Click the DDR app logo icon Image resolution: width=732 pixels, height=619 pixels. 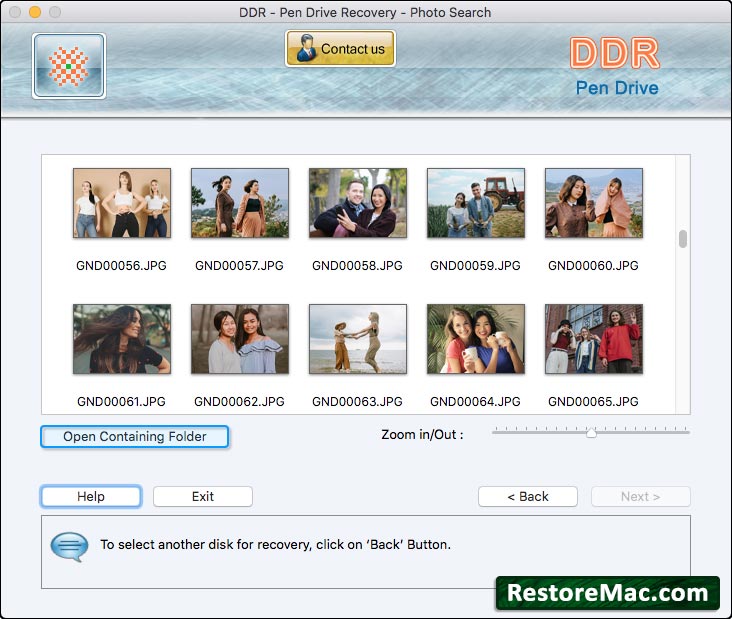pos(69,66)
